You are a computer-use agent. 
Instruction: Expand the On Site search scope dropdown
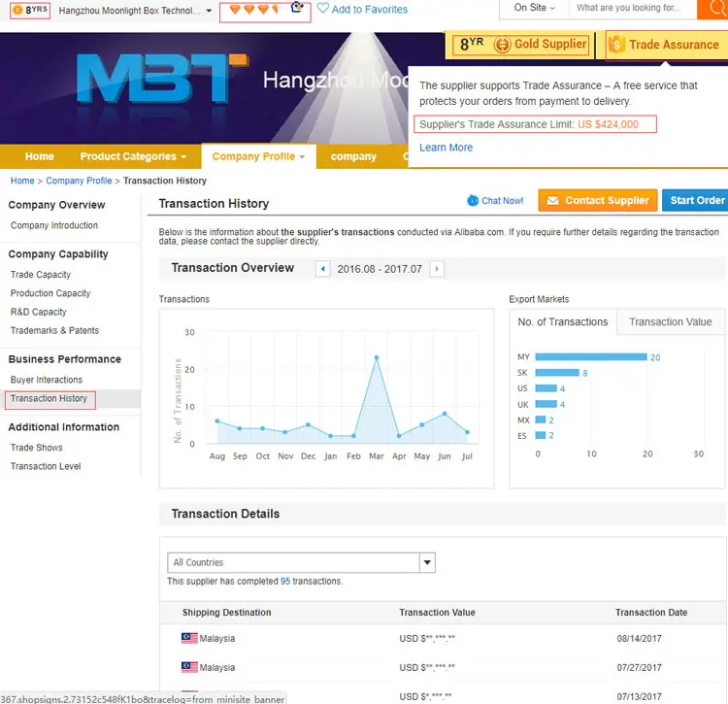tap(536, 8)
